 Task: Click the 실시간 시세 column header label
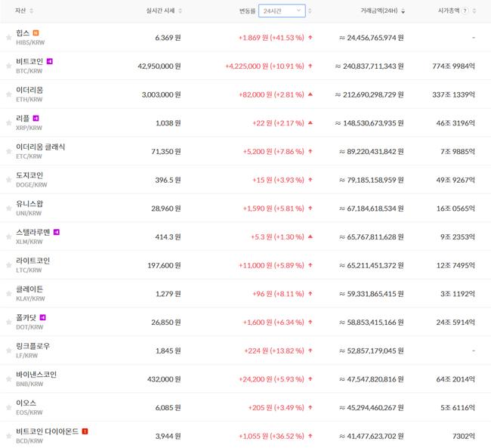coord(160,11)
